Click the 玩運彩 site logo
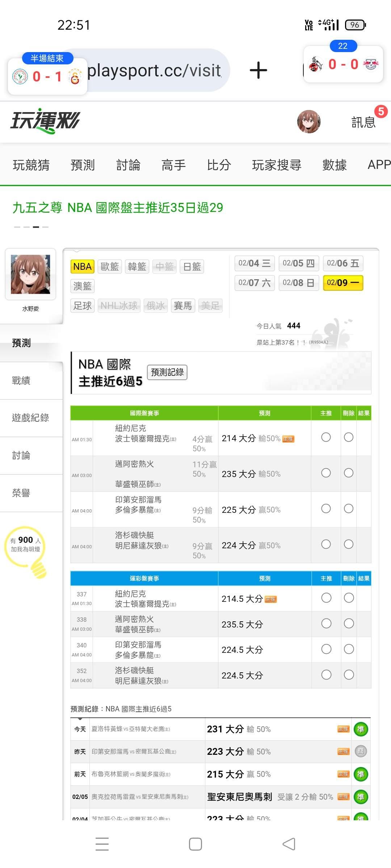This screenshot has height=868, width=391. tap(45, 121)
